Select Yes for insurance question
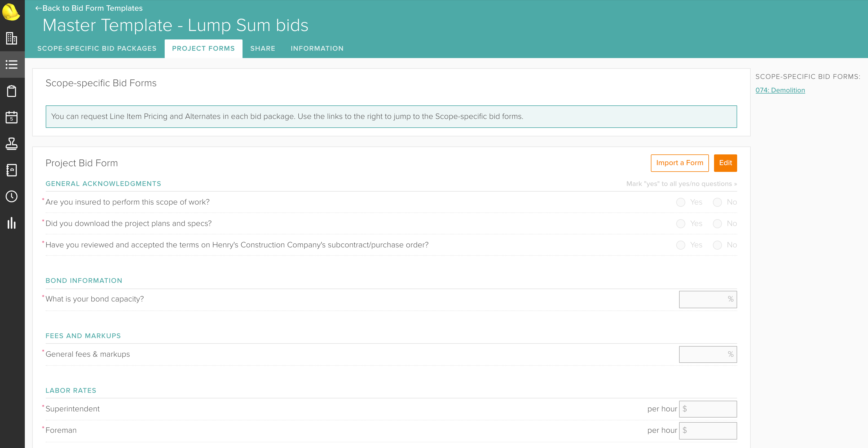This screenshot has height=448, width=868. point(681,202)
